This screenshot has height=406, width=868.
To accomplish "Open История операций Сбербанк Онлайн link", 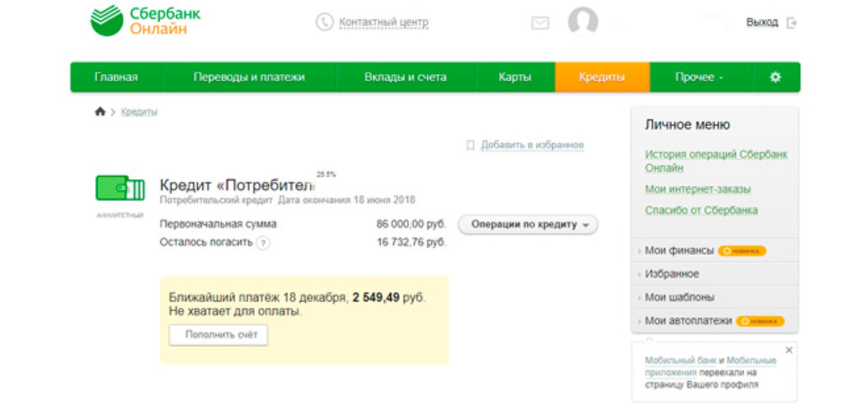I will [716, 161].
